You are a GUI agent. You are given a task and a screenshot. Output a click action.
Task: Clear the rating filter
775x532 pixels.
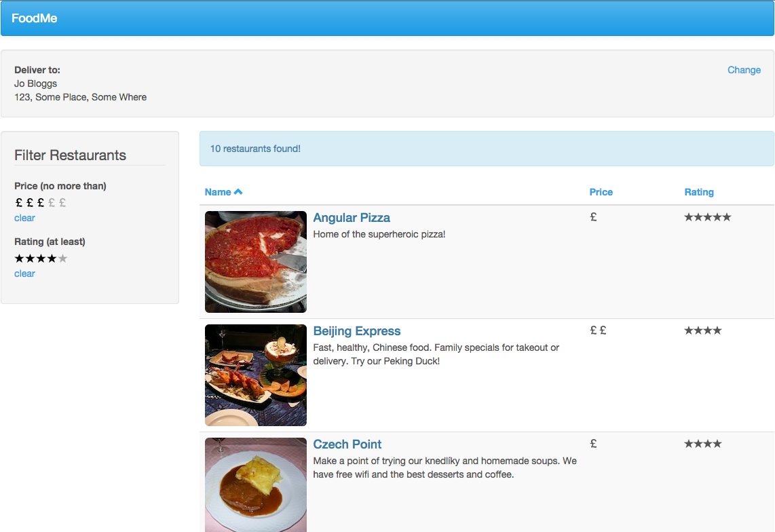[24, 274]
